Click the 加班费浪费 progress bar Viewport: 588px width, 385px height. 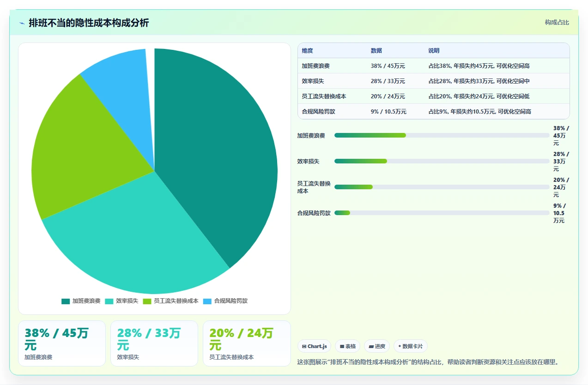tap(442, 135)
